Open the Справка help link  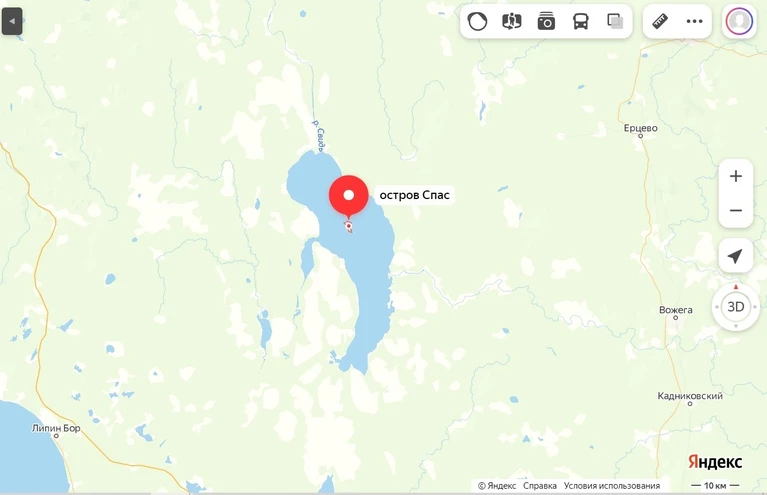click(x=540, y=486)
